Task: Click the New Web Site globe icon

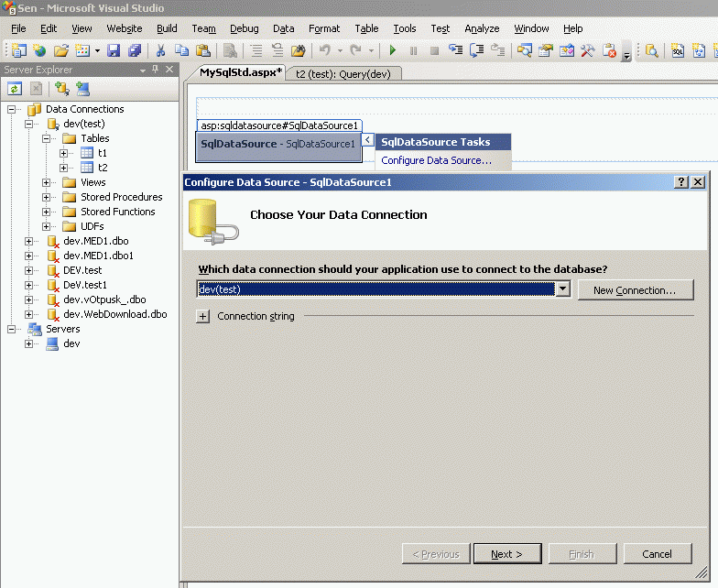Action: (x=40, y=50)
